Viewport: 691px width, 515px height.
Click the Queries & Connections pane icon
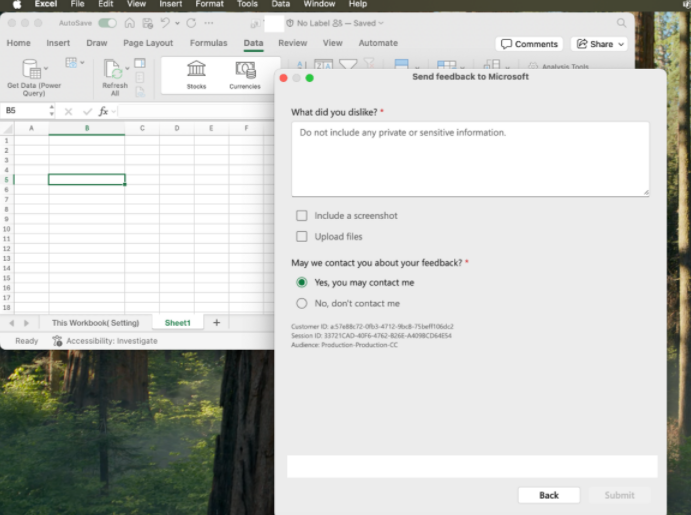click(x=140, y=63)
